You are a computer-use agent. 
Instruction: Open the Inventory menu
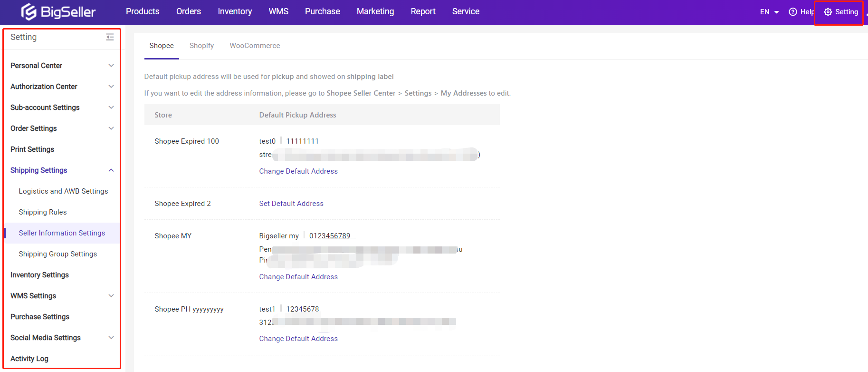(235, 11)
